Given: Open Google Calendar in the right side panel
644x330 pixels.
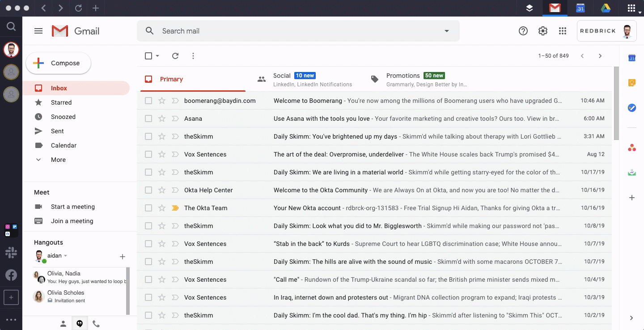Looking at the screenshot, I should point(632,58).
